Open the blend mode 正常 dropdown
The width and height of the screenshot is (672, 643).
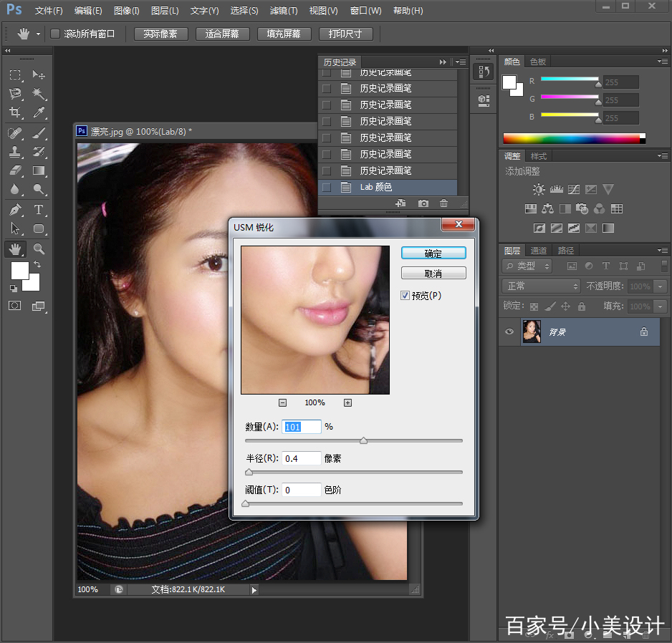541,286
